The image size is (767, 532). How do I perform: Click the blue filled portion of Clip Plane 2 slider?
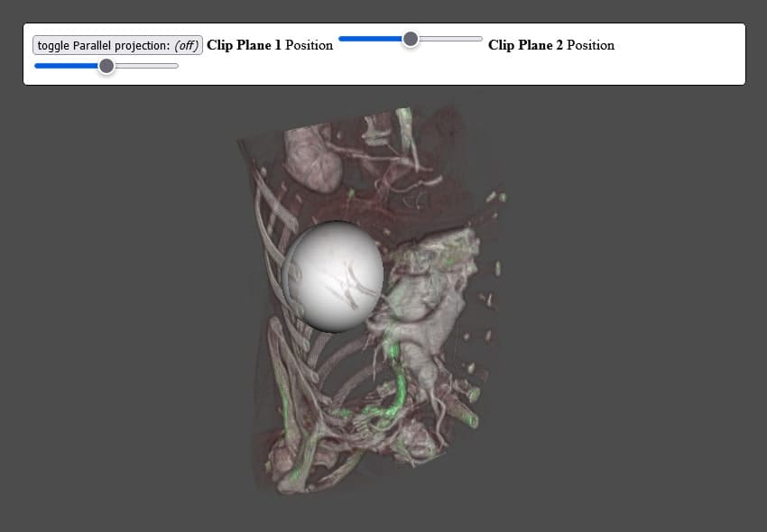click(x=68, y=65)
